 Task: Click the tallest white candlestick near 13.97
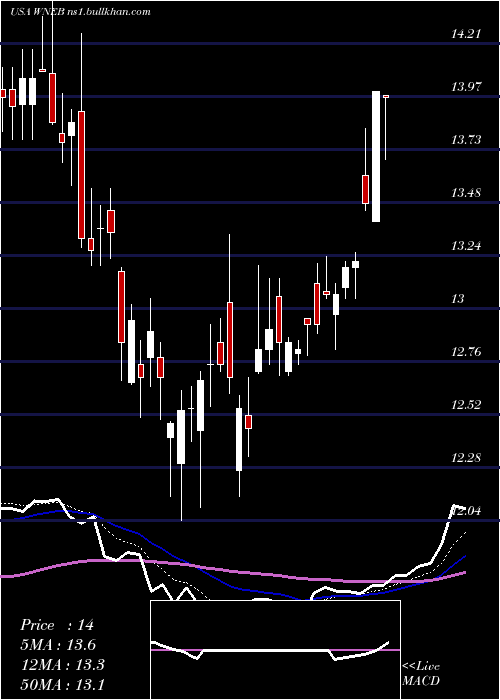[376, 156]
